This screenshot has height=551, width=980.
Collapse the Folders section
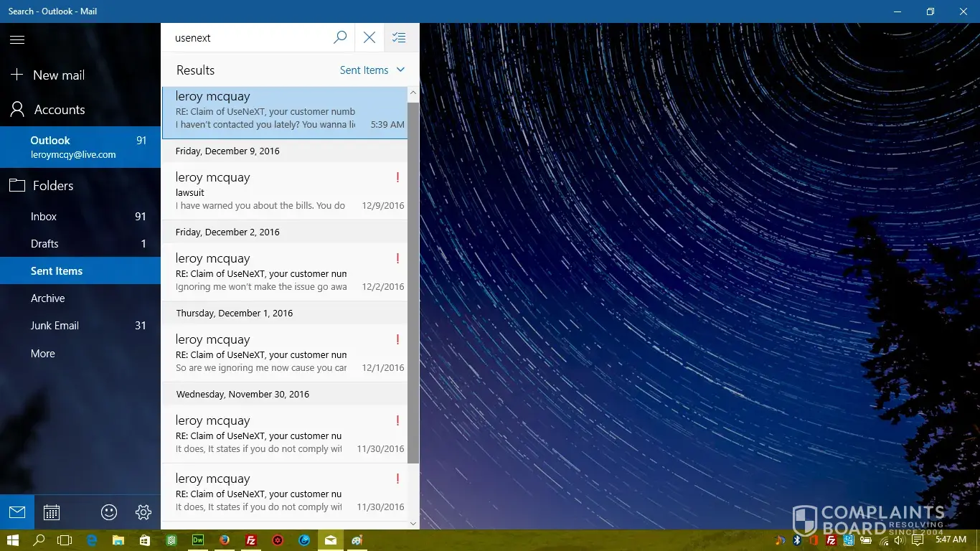coord(52,186)
